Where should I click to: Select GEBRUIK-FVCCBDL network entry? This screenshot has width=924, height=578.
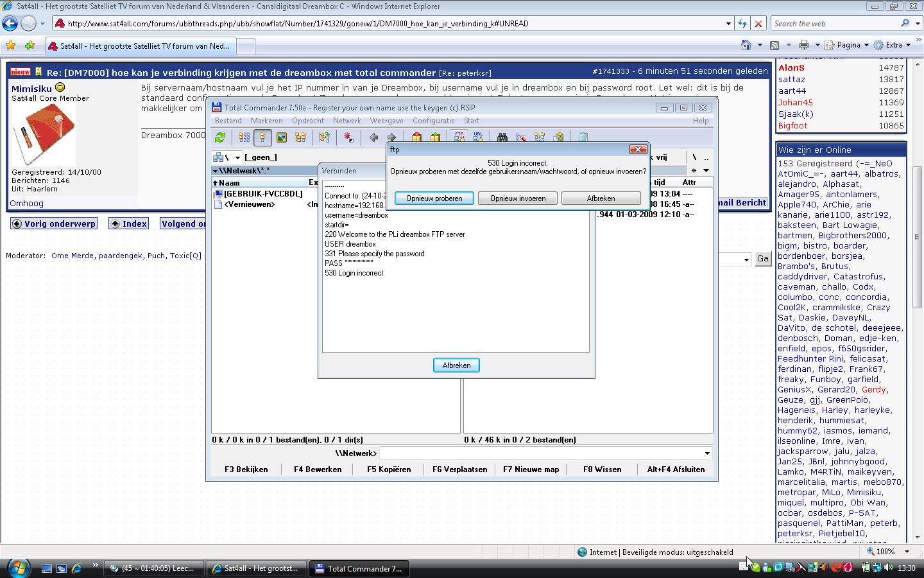coord(259,193)
